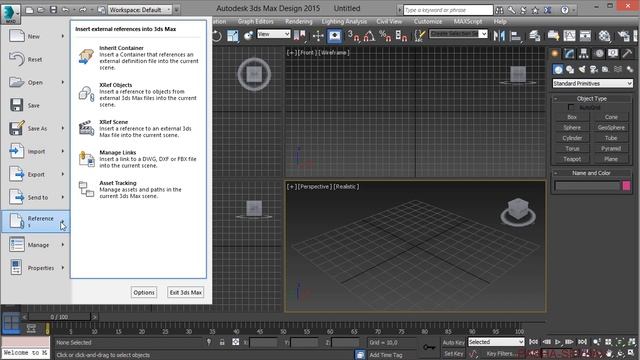Switch to the Utilities hammer tab
The width and height of the screenshot is (640, 360).
(627, 53)
